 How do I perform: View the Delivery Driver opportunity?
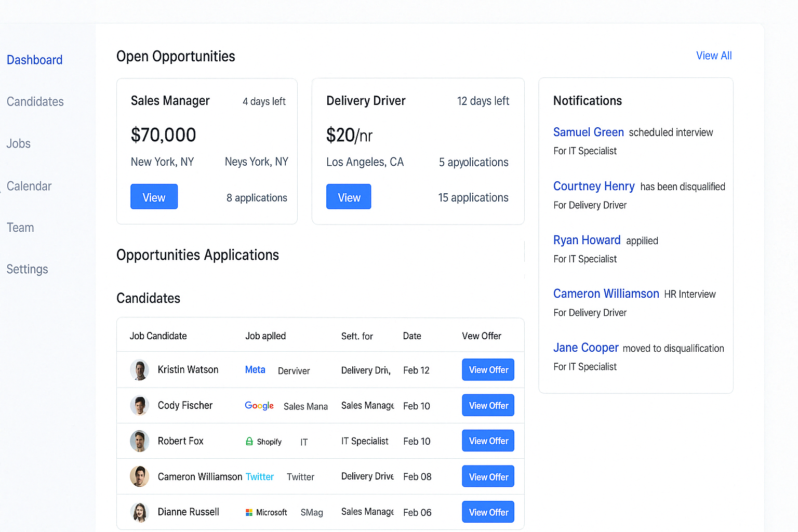click(x=349, y=197)
